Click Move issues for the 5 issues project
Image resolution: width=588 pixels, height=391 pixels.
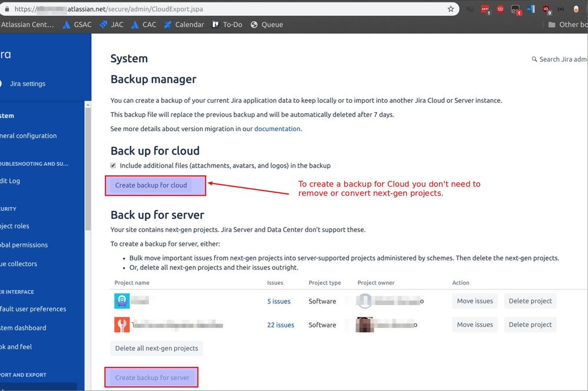tap(475, 300)
